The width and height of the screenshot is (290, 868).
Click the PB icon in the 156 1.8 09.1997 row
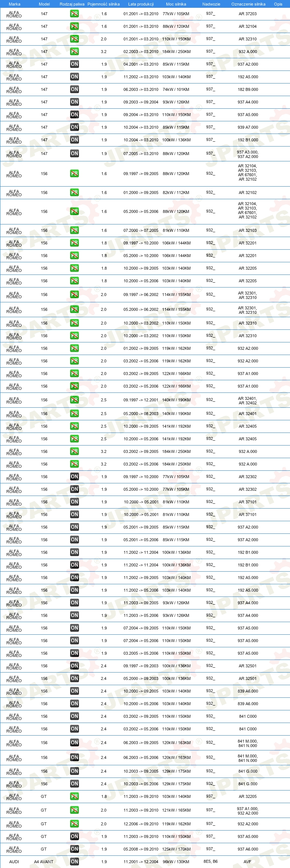coord(75,243)
